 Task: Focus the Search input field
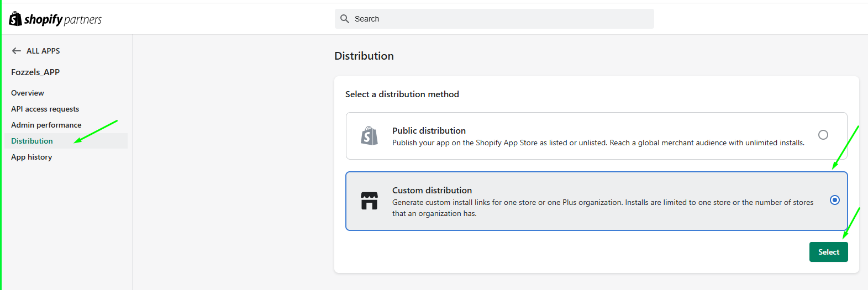coord(497,19)
